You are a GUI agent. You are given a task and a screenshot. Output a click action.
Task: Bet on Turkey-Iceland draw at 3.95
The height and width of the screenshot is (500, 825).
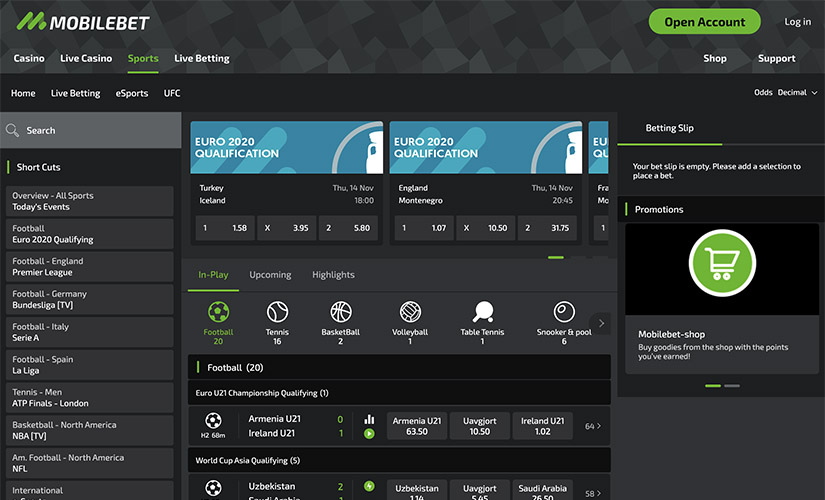click(x=287, y=228)
